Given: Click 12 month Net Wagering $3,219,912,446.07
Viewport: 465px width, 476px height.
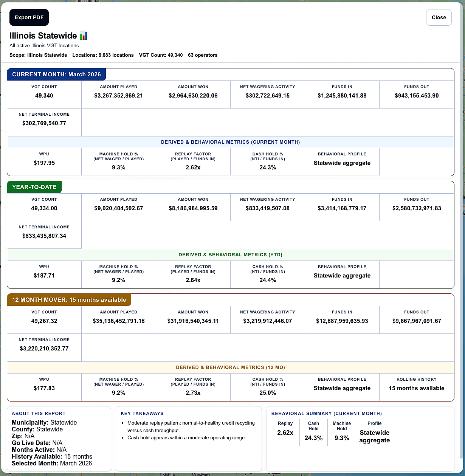Looking at the screenshot, I should pyautogui.click(x=268, y=321).
